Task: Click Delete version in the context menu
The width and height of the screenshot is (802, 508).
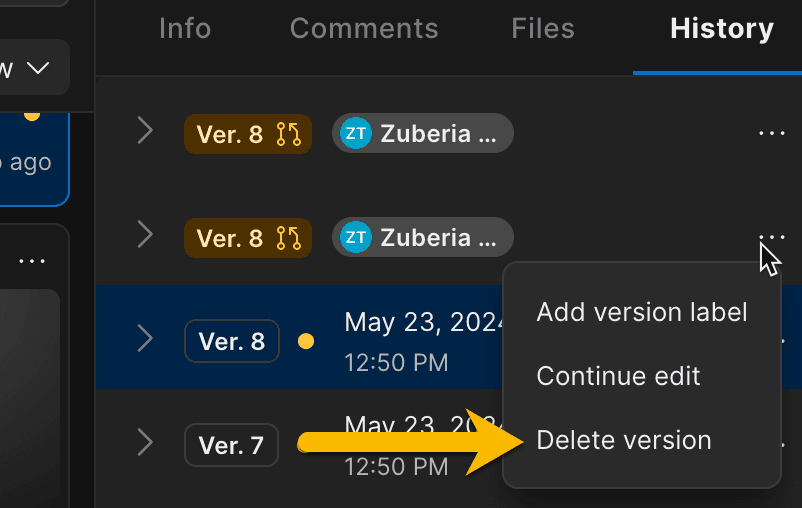Action: click(624, 440)
